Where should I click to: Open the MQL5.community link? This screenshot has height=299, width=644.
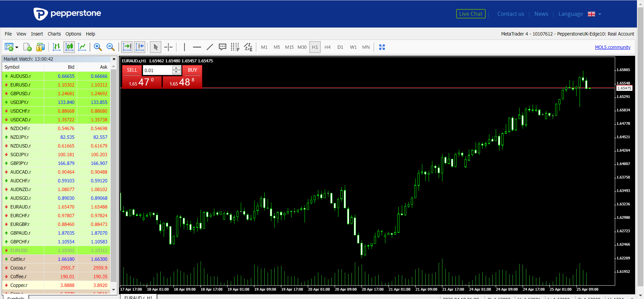pyautogui.click(x=612, y=47)
